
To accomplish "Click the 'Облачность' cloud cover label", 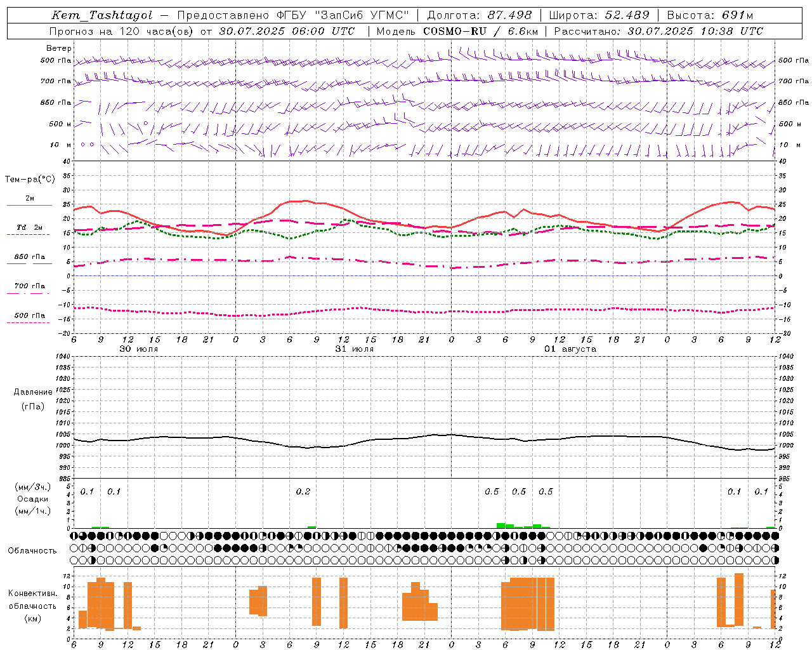I will tap(32, 550).
